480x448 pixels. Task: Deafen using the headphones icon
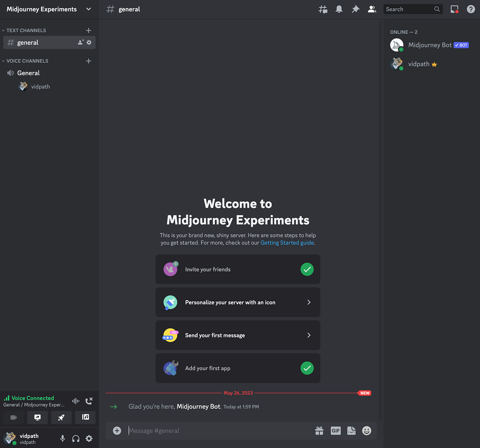(x=76, y=438)
